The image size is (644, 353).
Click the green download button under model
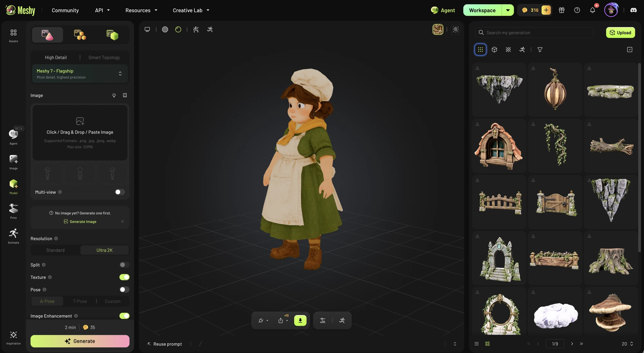[x=300, y=320]
